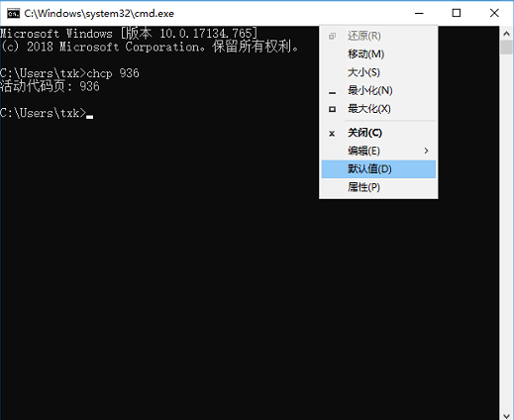
Task: Open 属性(P) properties entry
Action: tap(378, 187)
